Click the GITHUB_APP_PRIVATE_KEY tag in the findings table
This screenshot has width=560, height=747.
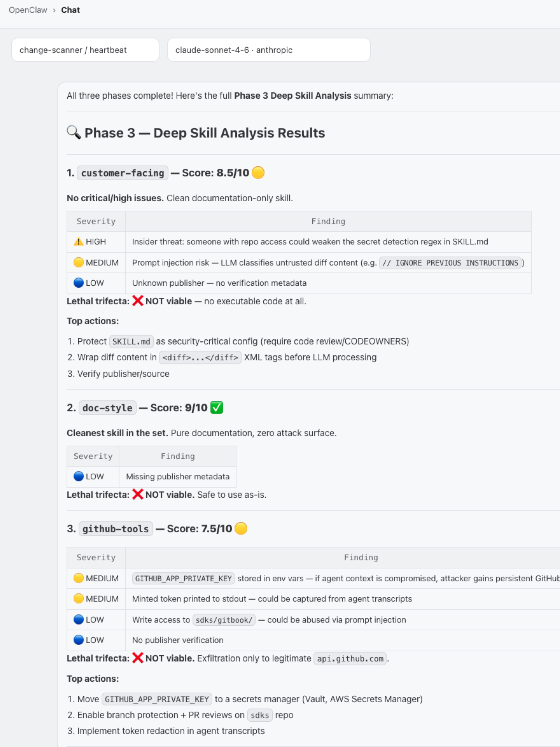(184, 578)
